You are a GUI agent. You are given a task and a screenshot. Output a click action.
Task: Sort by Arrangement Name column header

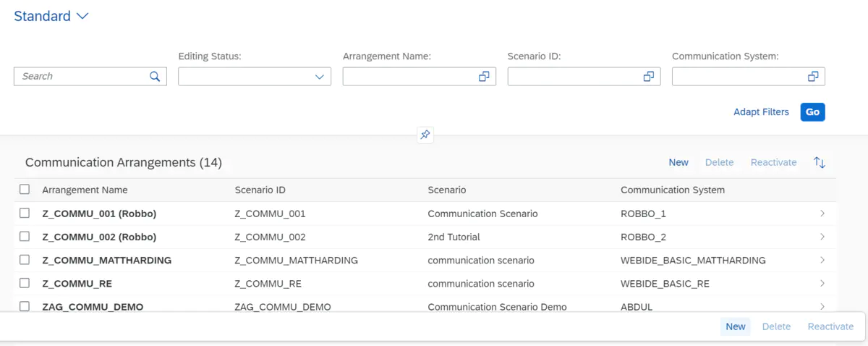pos(85,190)
